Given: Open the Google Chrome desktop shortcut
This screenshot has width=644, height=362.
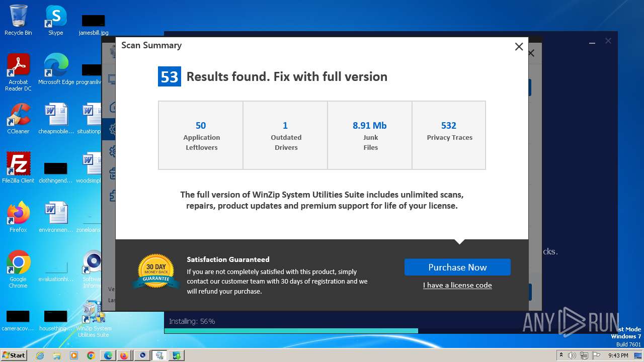Looking at the screenshot, I should click(18, 269).
